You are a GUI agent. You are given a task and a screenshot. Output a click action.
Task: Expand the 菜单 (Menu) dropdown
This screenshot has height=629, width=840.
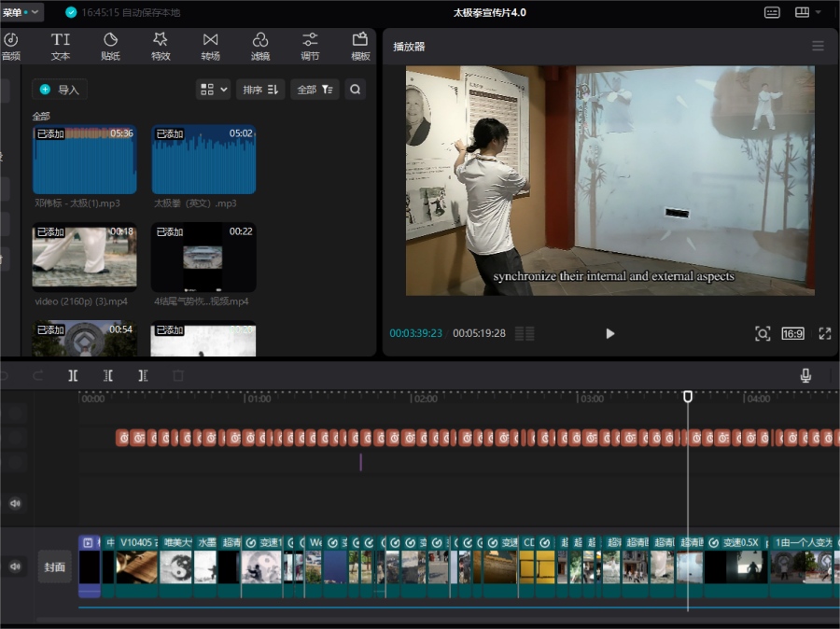point(21,12)
